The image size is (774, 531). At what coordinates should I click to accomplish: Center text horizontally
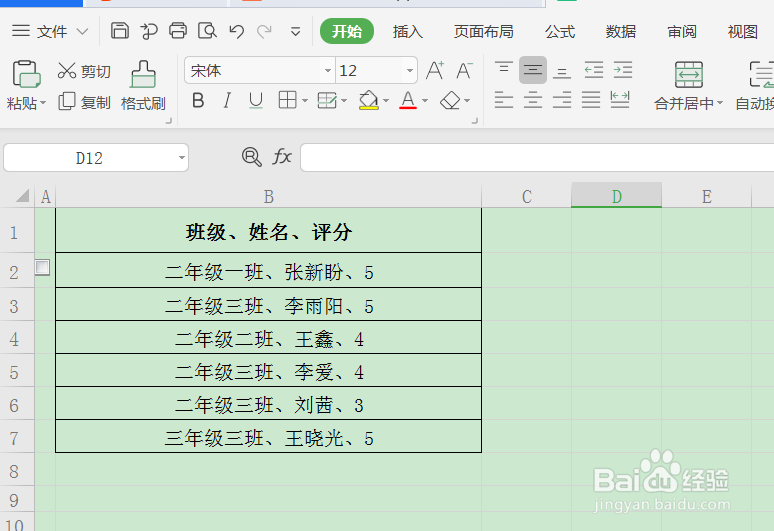[x=533, y=100]
